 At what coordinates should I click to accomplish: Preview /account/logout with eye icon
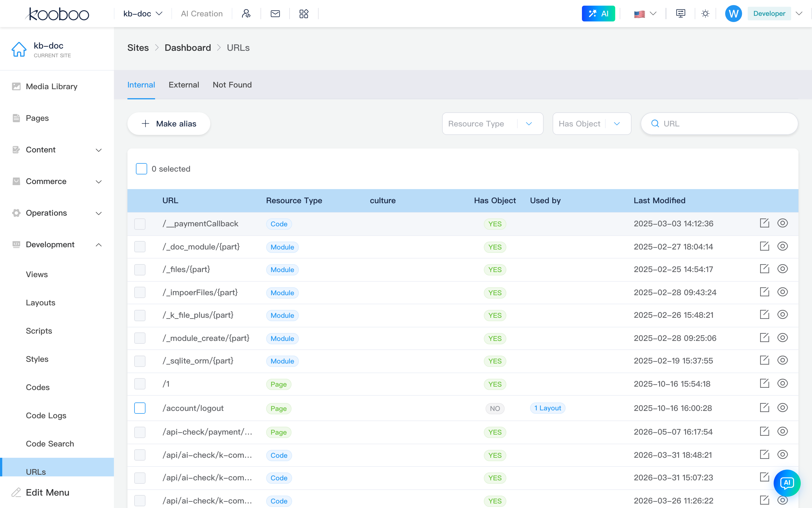[x=782, y=408]
